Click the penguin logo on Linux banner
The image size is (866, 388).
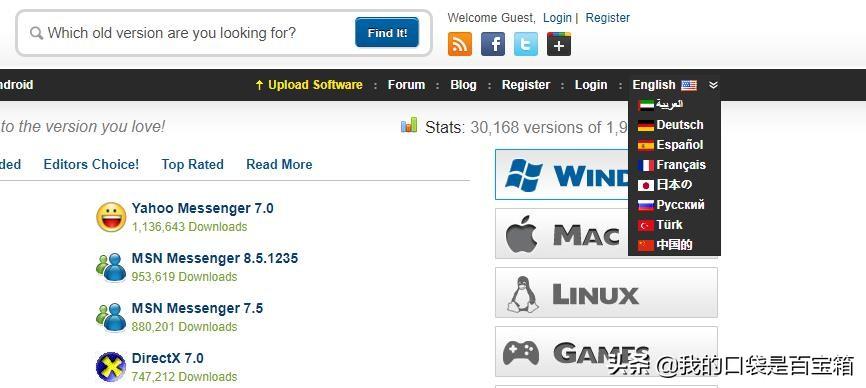pyautogui.click(x=522, y=295)
